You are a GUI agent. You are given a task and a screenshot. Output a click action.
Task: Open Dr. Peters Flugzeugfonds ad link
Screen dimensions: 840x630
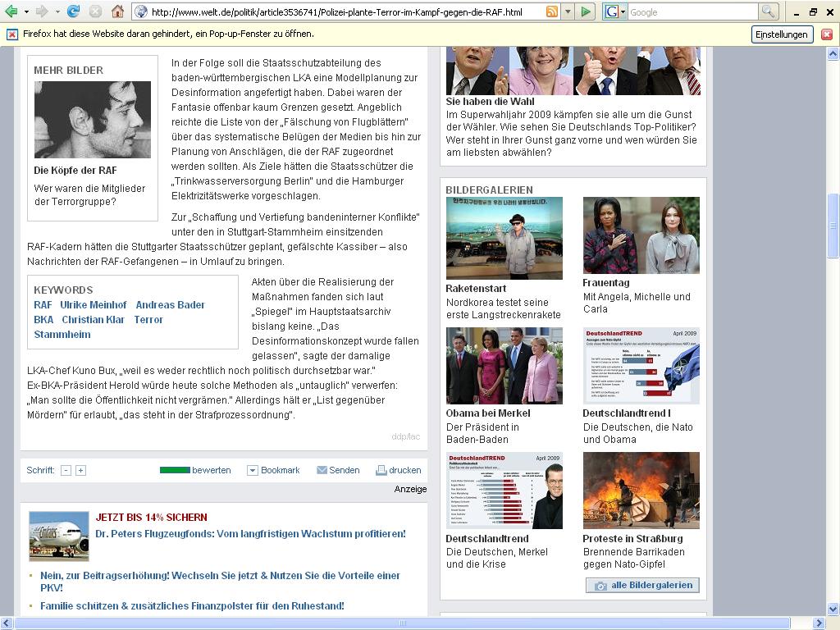(251, 534)
